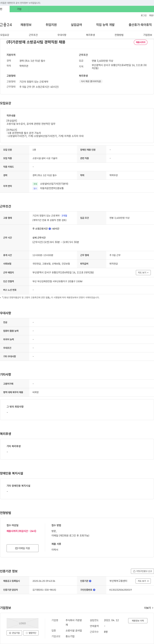Click the 열람차단 button
154x644 pixels.
[31, 633]
